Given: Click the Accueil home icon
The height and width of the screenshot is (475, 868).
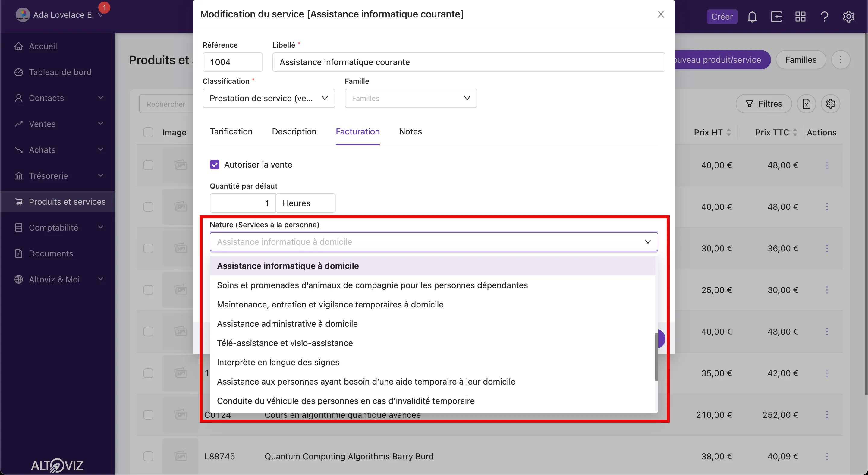Looking at the screenshot, I should 19,46.
